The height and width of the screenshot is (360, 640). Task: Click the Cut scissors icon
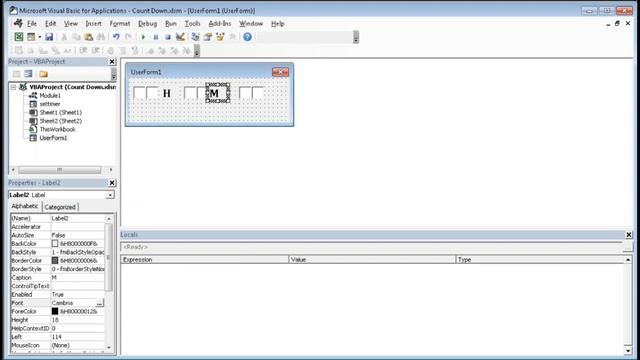point(64,37)
